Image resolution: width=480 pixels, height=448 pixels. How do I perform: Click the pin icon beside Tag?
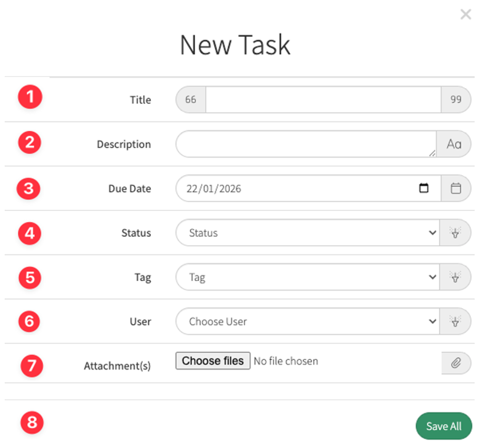[455, 277]
